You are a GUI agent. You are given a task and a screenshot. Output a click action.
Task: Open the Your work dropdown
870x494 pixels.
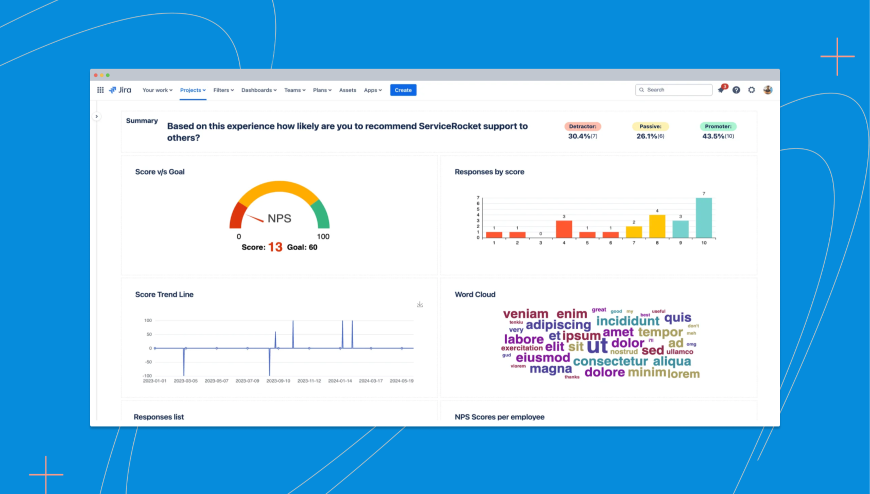158,90
